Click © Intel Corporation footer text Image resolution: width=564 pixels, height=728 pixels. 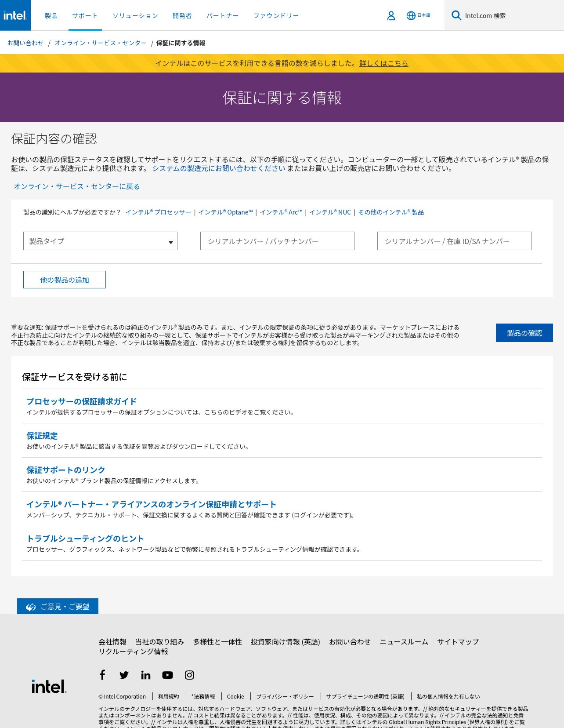[122, 696]
